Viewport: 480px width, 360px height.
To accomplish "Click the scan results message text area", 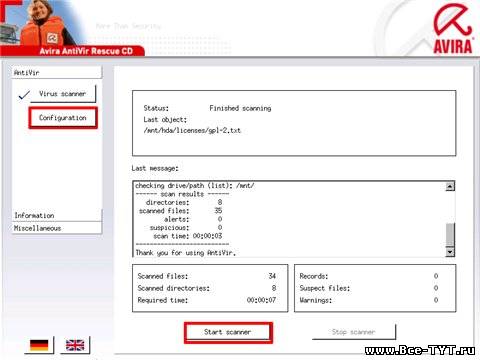I will pyautogui.click(x=289, y=219).
